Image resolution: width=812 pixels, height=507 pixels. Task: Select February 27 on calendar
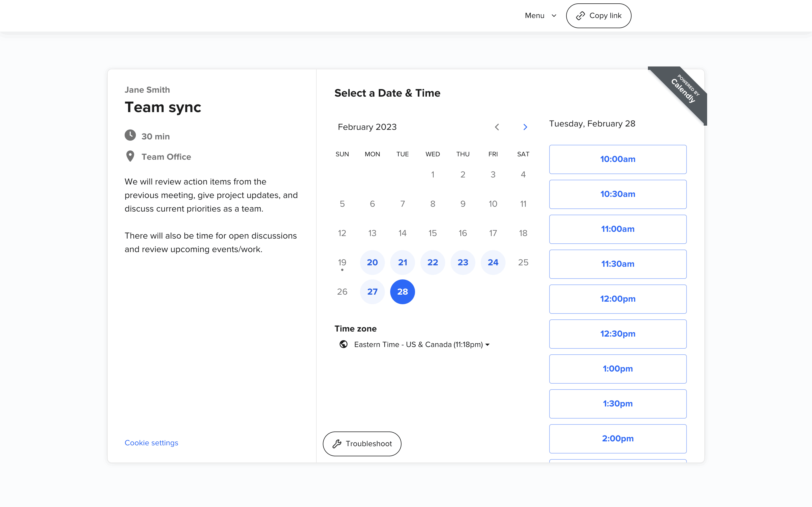[x=372, y=292]
